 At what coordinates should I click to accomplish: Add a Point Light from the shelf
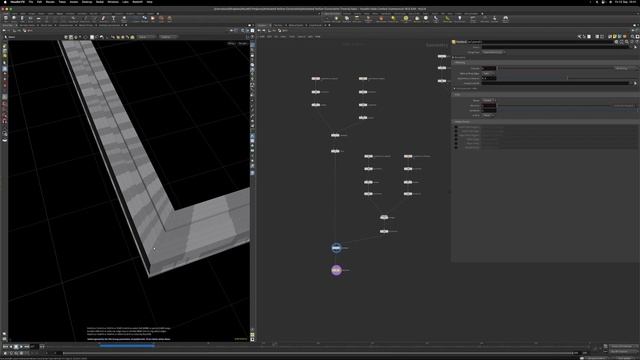[336, 19]
